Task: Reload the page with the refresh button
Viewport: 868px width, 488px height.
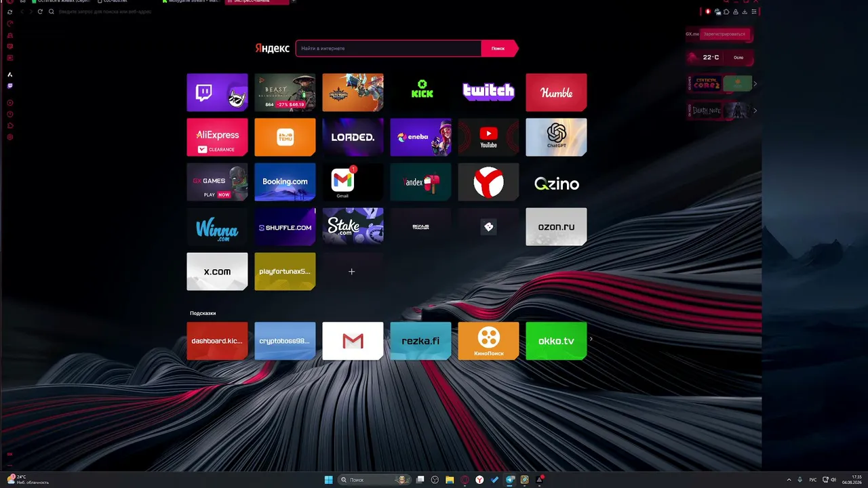Action: click(x=40, y=12)
